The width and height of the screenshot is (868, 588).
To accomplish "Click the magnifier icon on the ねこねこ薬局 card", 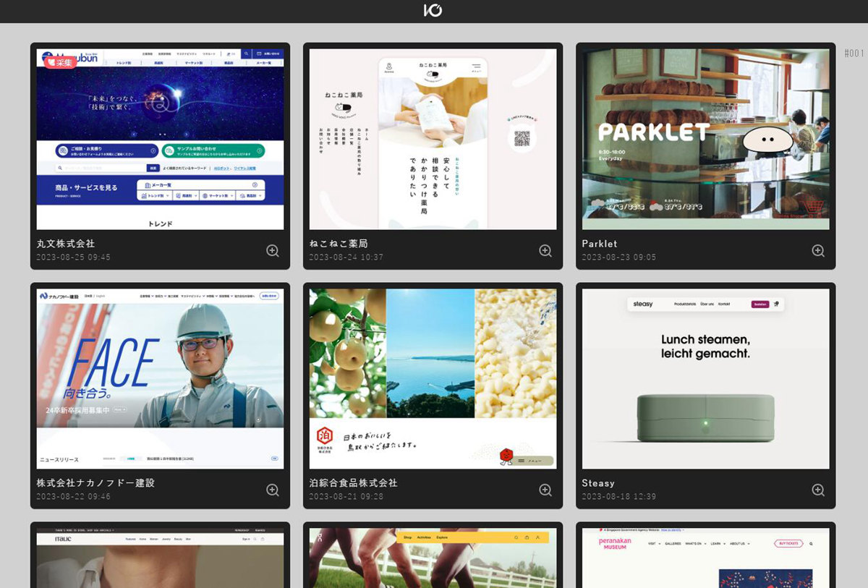I will click(545, 251).
